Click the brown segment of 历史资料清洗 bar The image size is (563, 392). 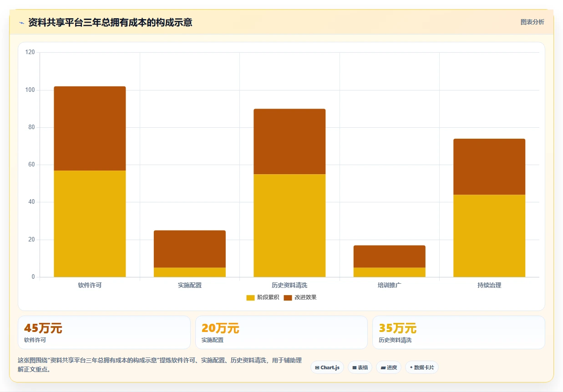[289, 141]
